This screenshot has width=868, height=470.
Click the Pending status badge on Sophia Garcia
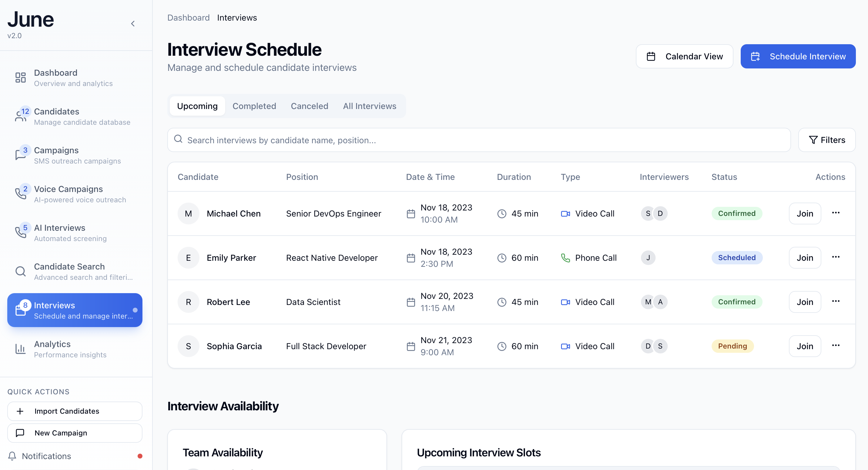point(733,346)
